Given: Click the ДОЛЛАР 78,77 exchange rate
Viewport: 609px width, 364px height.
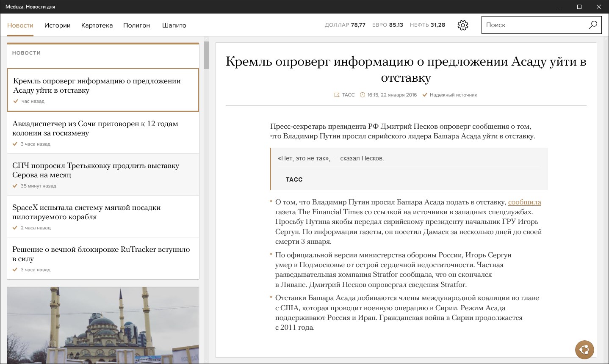Looking at the screenshot, I should pyautogui.click(x=345, y=25).
